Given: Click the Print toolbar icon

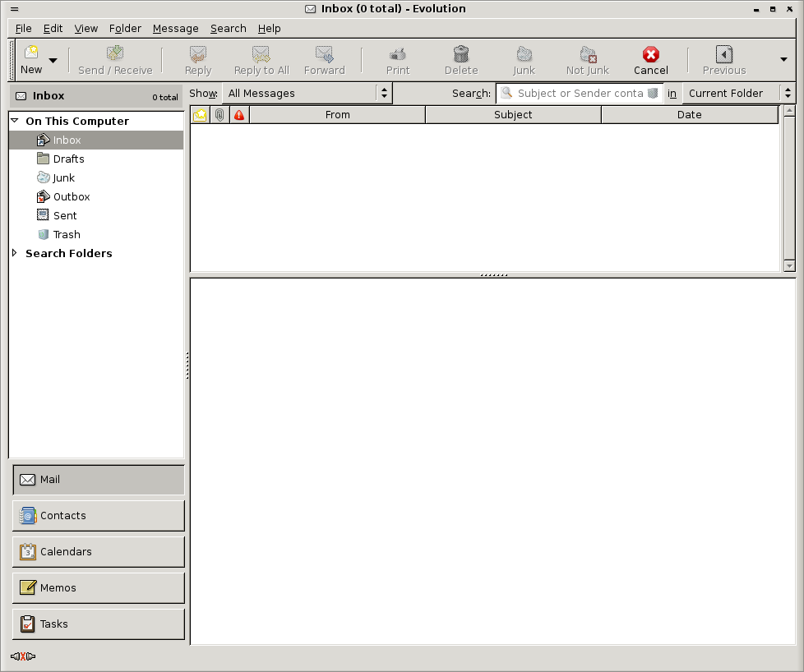Looking at the screenshot, I should (398, 54).
